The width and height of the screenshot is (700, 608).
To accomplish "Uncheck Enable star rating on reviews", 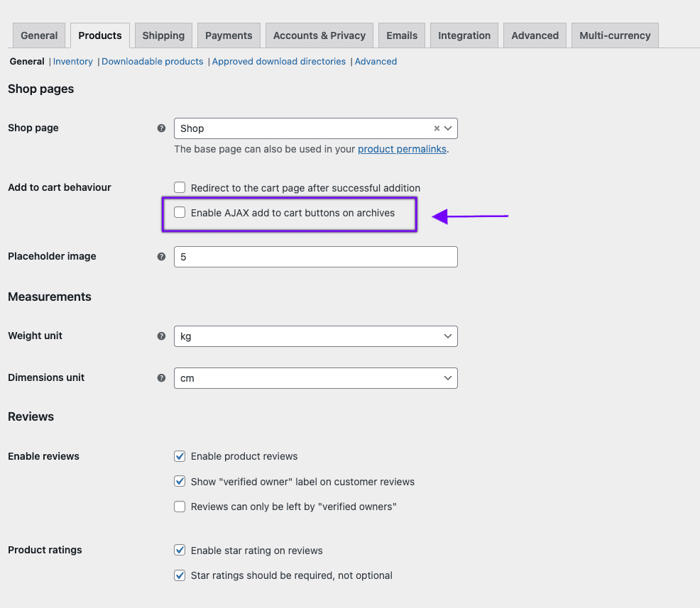I will tap(180, 550).
